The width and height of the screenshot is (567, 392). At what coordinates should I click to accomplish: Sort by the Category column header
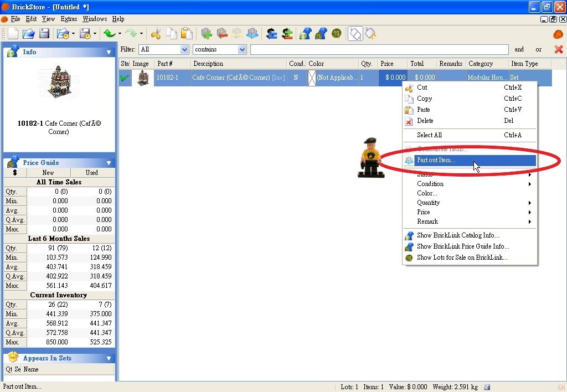487,64
